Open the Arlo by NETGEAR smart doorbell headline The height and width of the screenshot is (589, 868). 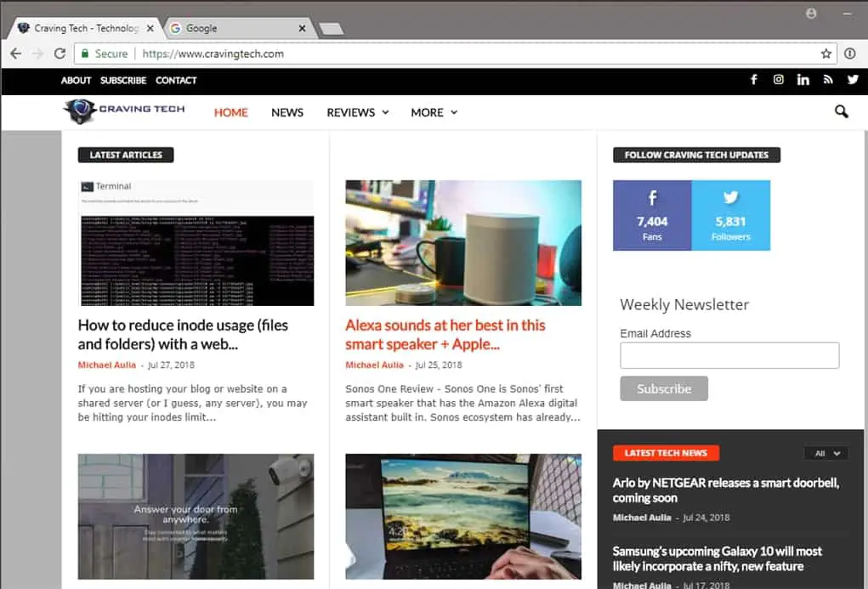pos(726,490)
